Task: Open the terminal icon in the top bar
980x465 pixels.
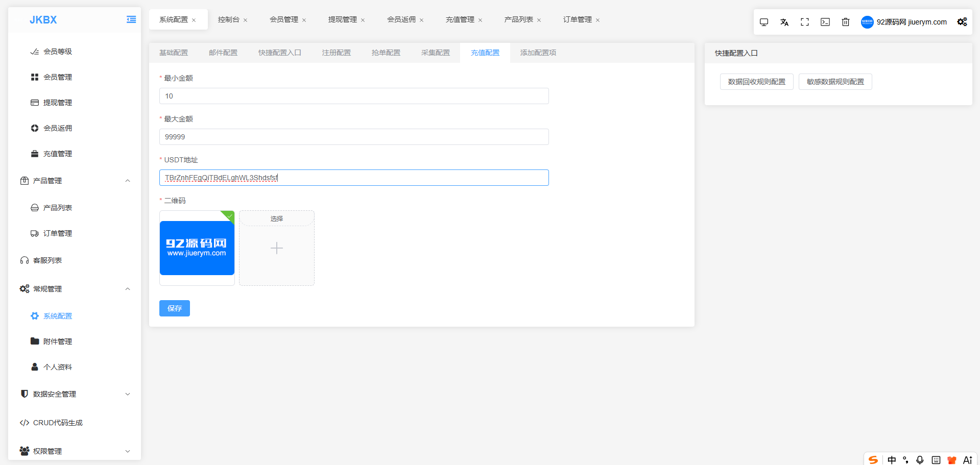Action: point(825,22)
